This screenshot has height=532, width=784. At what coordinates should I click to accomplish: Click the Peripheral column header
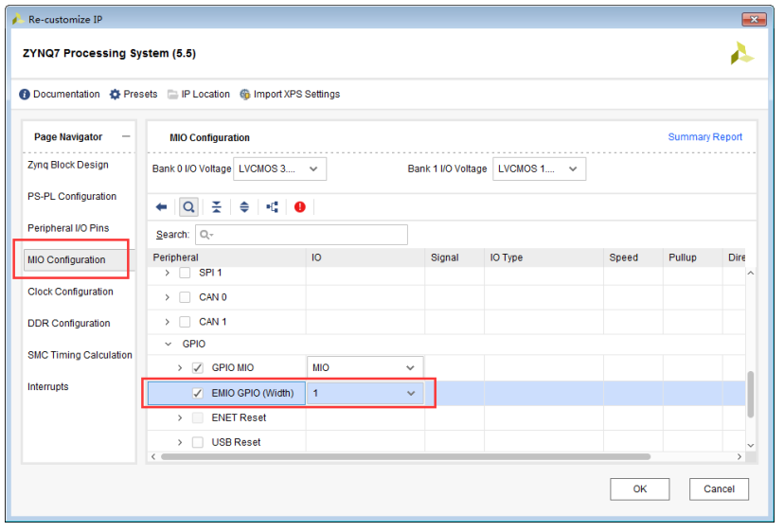click(x=227, y=257)
